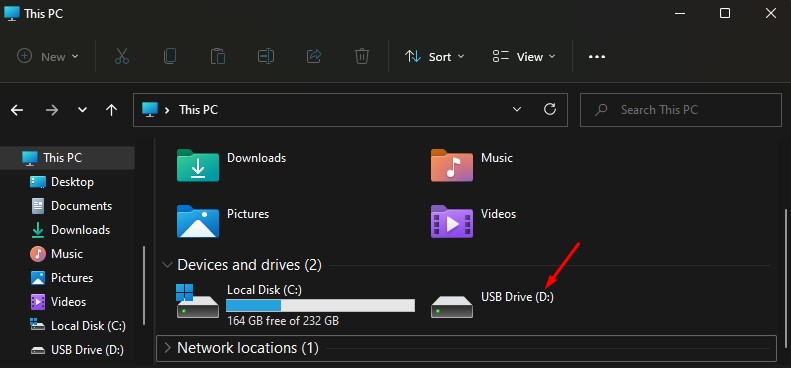Click the Network locations (1) heading
The width and height of the screenshot is (791, 368).
point(248,348)
